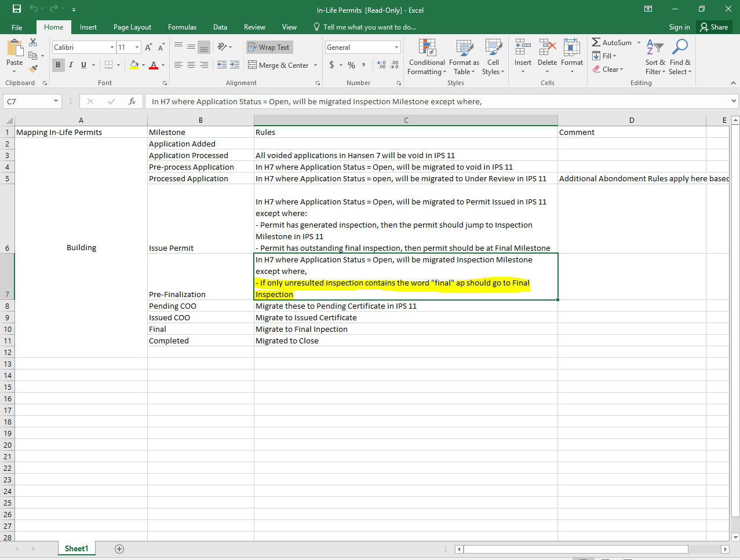Click the Orientation text angle icon
The height and width of the screenshot is (560, 740).
click(x=222, y=47)
